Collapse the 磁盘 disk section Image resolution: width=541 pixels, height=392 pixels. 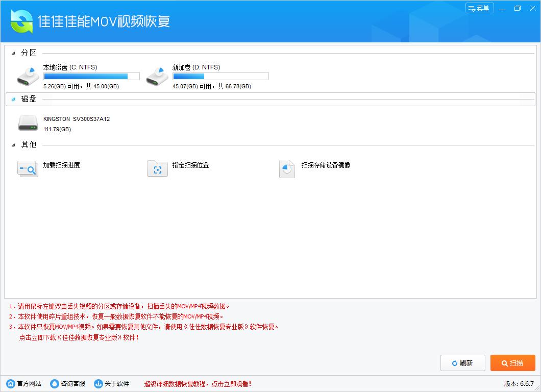(14, 99)
